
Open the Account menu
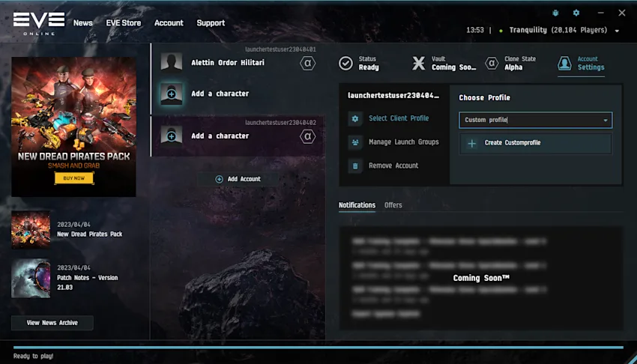[x=169, y=23]
